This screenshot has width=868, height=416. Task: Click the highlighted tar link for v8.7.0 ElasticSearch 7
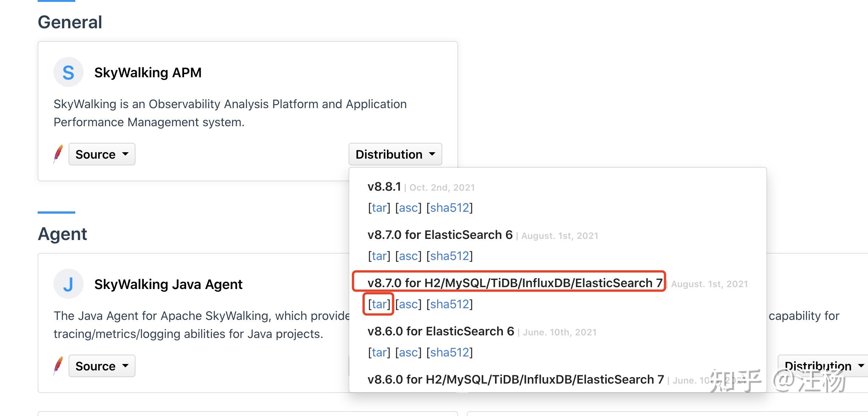[x=379, y=304]
